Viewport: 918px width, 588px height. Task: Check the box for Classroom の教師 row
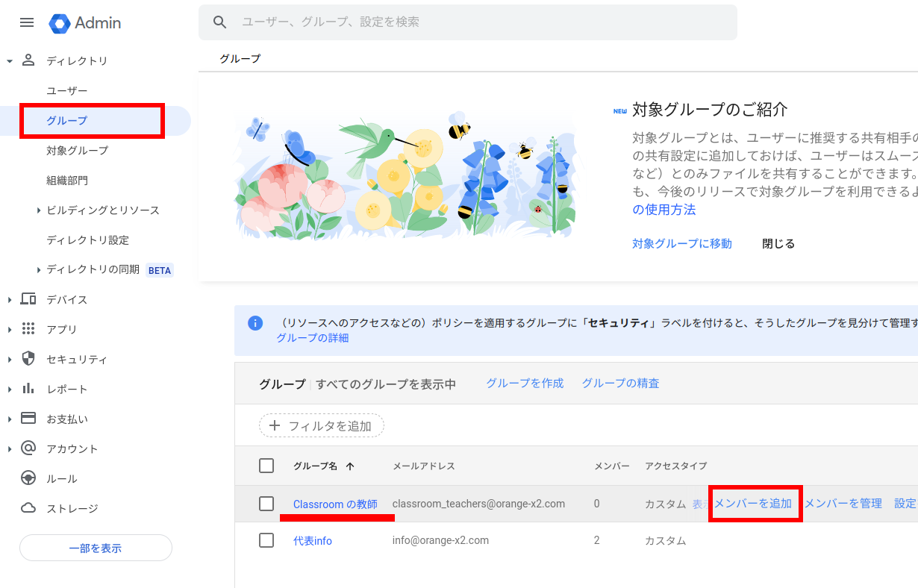click(x=266, y=504)
